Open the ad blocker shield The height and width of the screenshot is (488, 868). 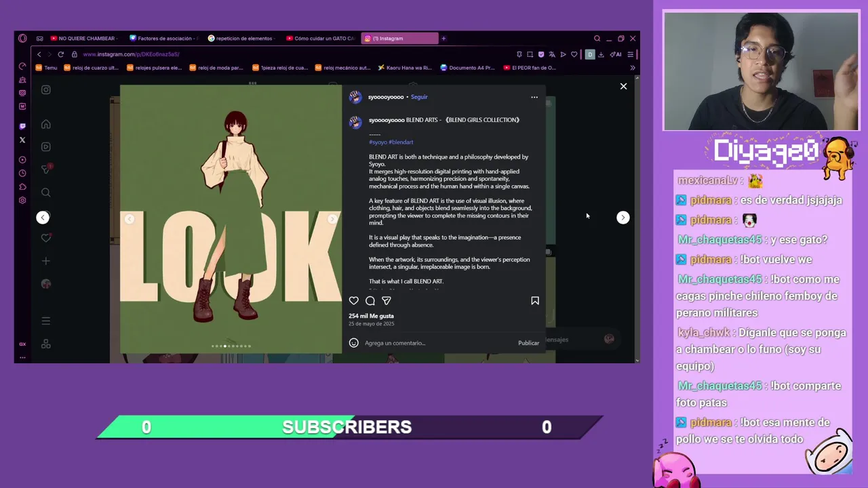(x=540, y=54)
